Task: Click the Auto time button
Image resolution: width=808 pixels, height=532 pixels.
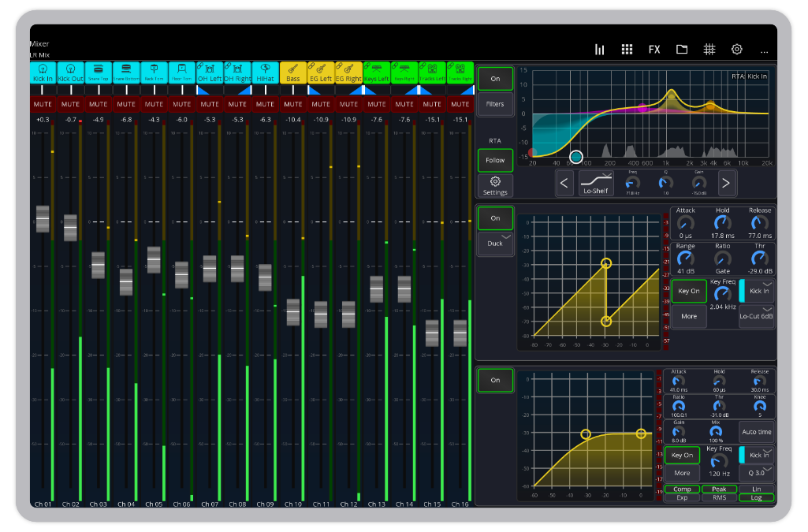Action: 756,432
